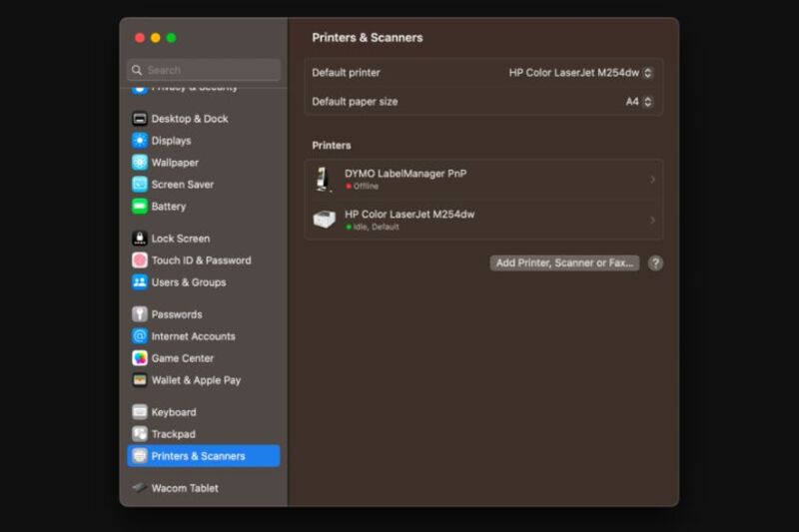Open Touch ID & Password settings
This screenshot has height=532, width=799.
tap(204, 261)
